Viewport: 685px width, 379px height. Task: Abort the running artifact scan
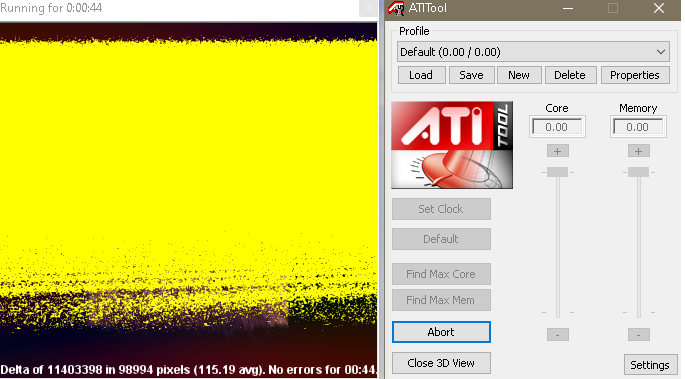tap(441, 332)
